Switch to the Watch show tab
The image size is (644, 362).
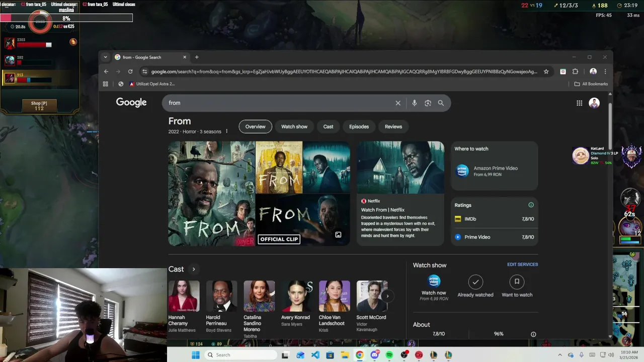point(294,127)
